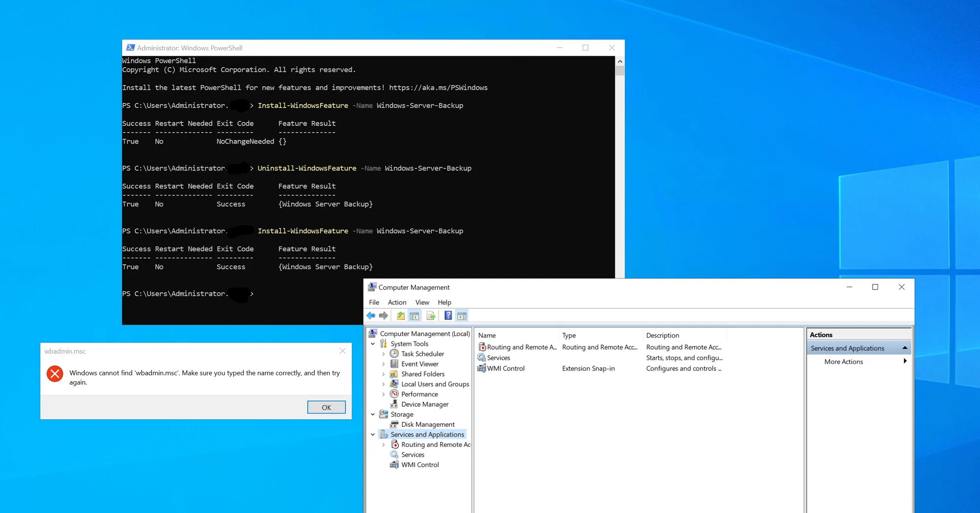Sort list by Description column header
Image resolution: width=980 pixels, height=513 pixels.
(685, 335)
